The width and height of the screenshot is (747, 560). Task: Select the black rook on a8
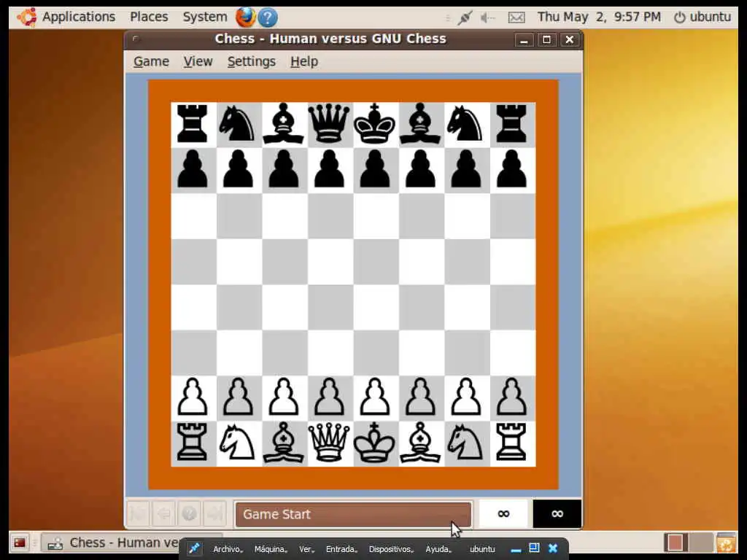pos(193,124)
